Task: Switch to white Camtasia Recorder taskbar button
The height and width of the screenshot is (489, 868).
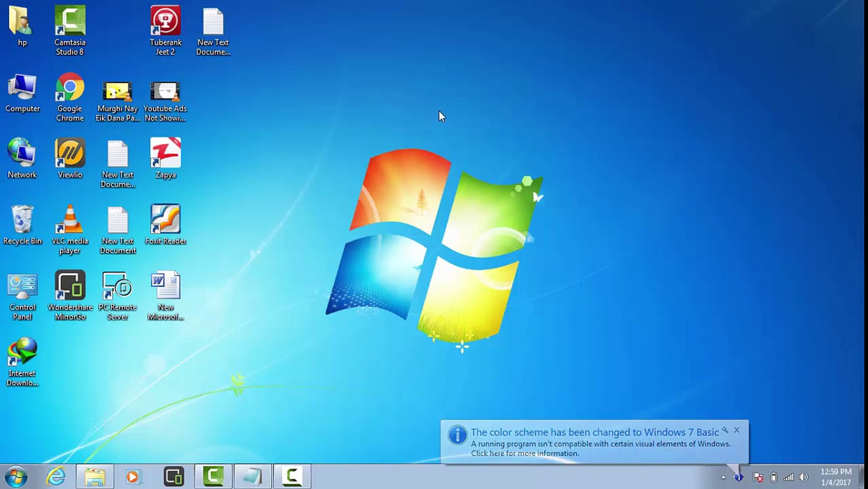Action: (x=292, y=477)
